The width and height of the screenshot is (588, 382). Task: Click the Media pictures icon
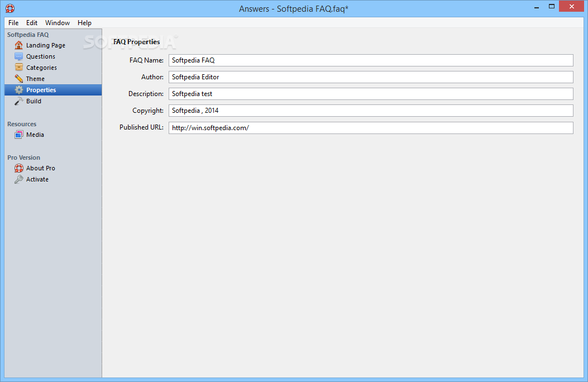click(19, 135)
